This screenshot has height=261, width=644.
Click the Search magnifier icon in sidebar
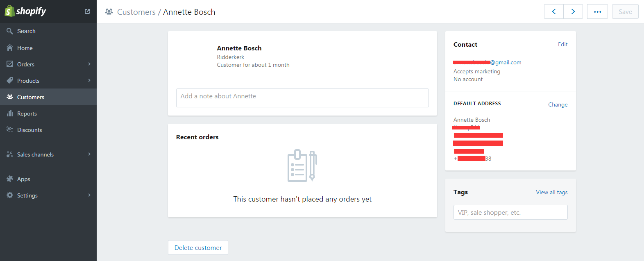point(10,31)
